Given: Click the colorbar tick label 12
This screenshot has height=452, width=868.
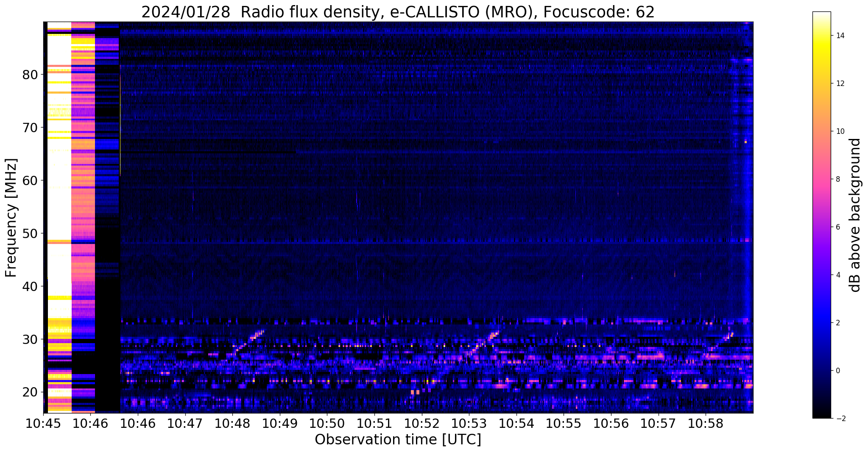Looking at the screenshot, I should 840,83.
